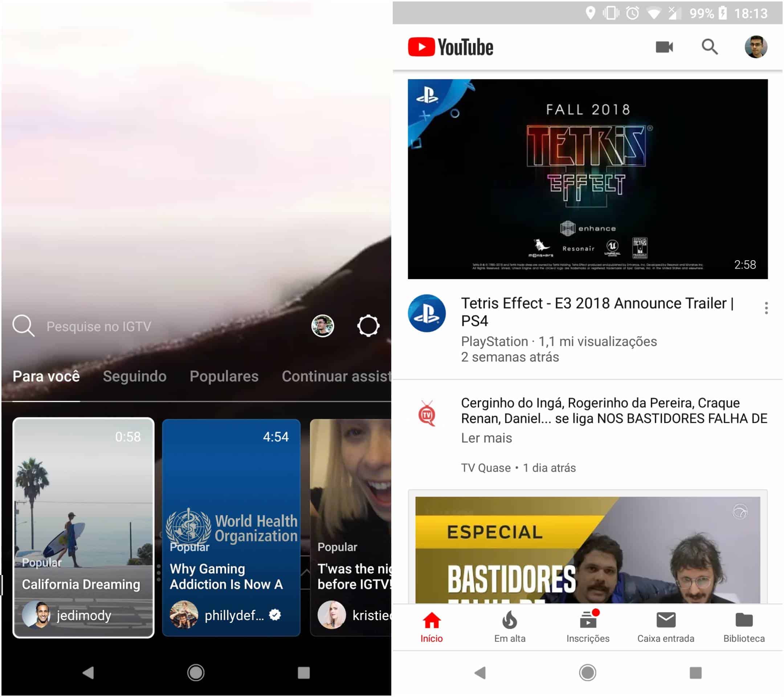Click the PlayStation 1,1 mi visualizações text

(559, 341)
